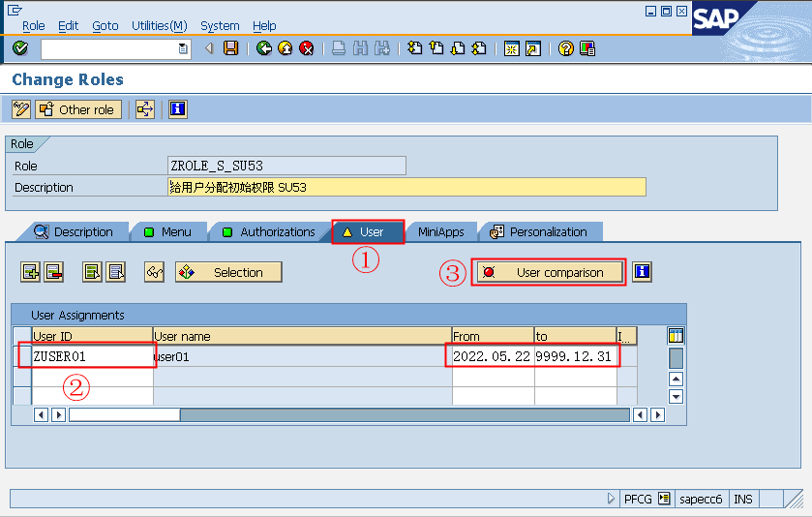Click info icon next to User comparison
The height and width of the screenshot is (517, 812).
[x=642, y=272]
